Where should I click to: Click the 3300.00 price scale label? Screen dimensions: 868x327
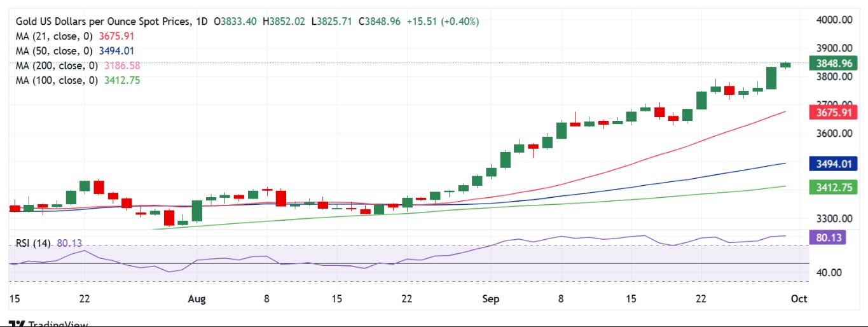[x=834, y=218]
